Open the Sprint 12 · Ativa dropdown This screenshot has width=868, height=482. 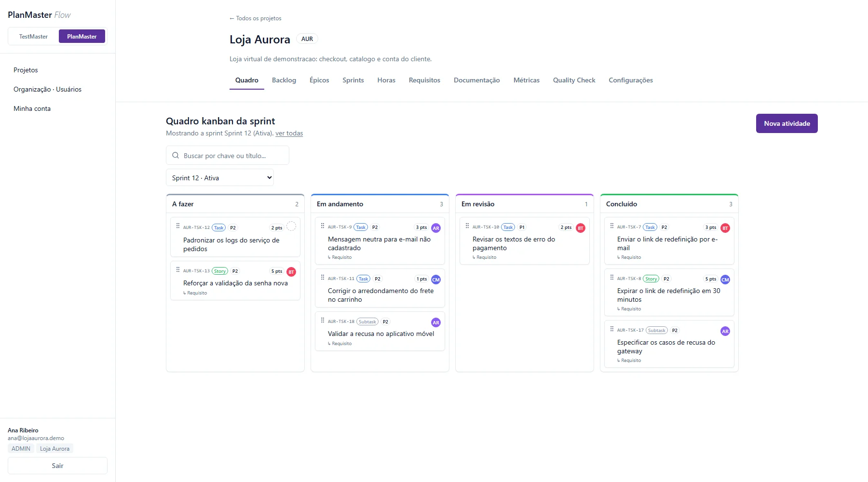click(x=220, y=177)
